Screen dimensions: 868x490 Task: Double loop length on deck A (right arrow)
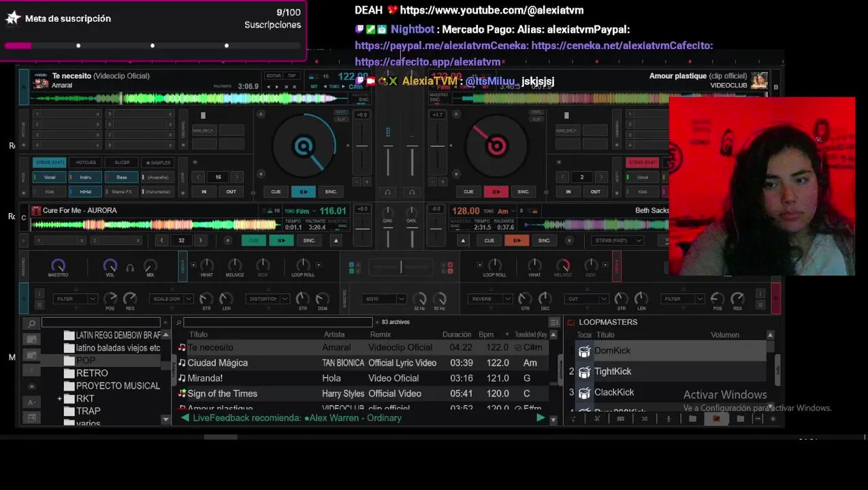[x=237, y=177]
